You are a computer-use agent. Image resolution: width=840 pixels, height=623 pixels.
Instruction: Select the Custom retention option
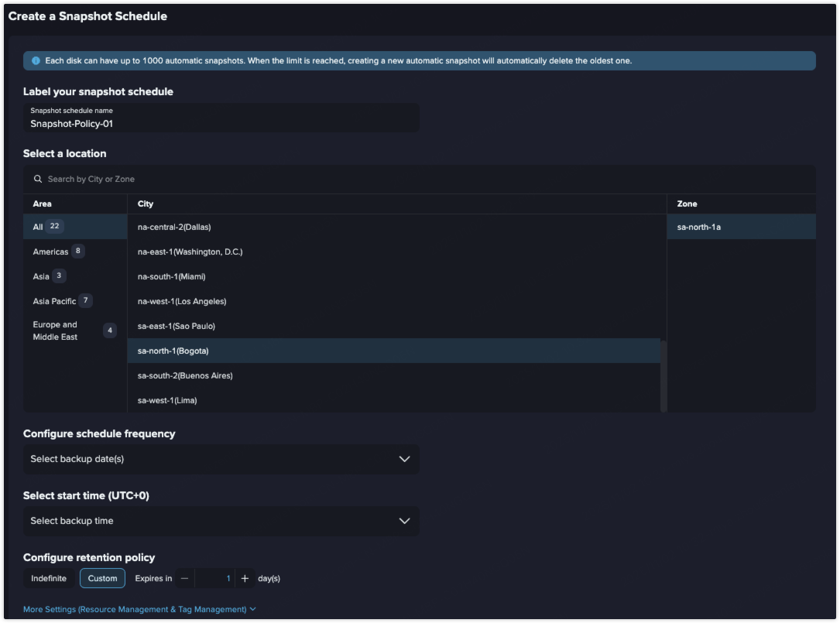(102, 578)
